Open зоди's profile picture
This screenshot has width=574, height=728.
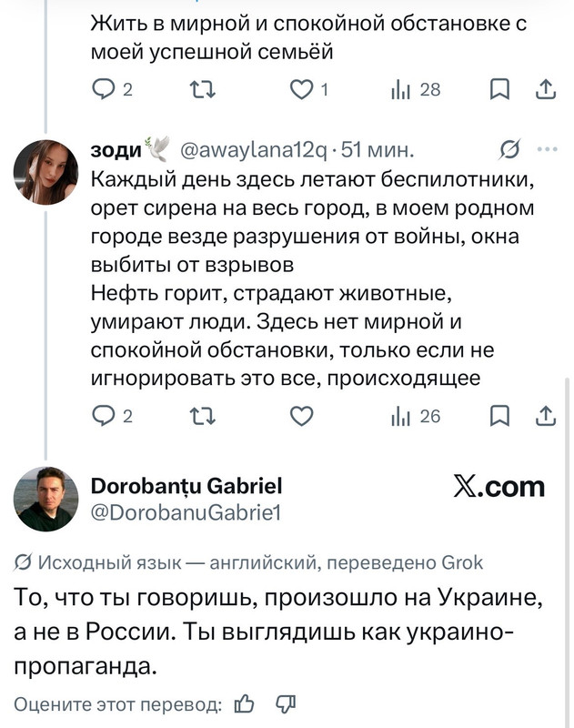pos(46,172)
